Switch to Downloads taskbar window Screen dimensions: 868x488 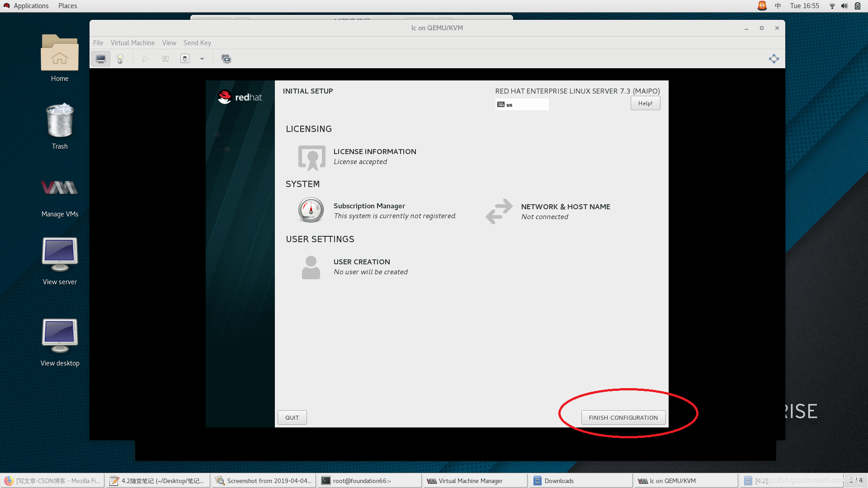click(581, 481)
